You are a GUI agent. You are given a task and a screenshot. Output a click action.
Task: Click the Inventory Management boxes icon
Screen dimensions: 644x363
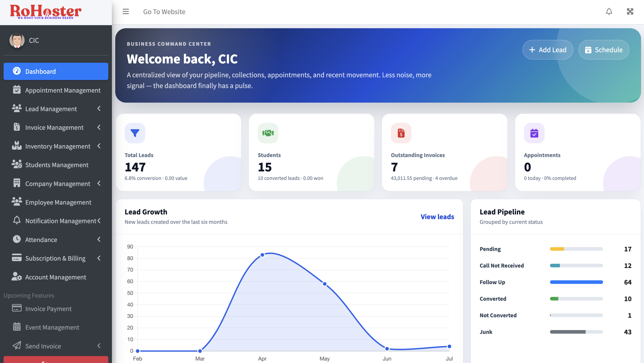[x=17, y=146]
